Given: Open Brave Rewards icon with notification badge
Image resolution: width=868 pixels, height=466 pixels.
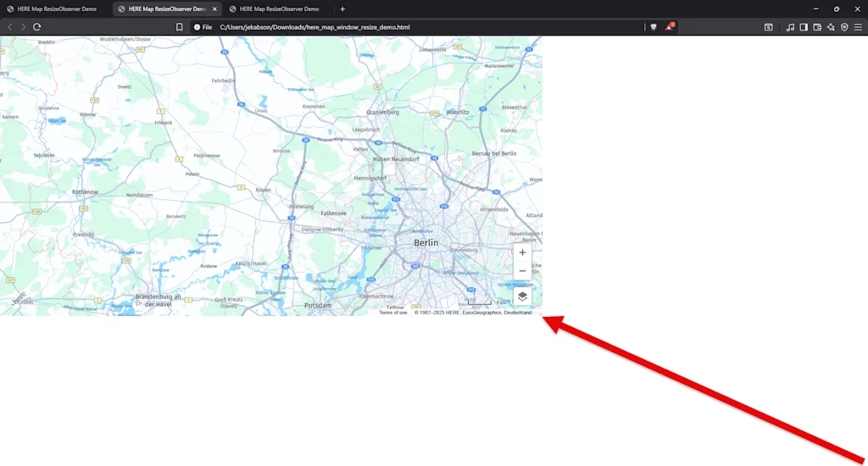Looking at the screenshot, I should click(669, 27).
